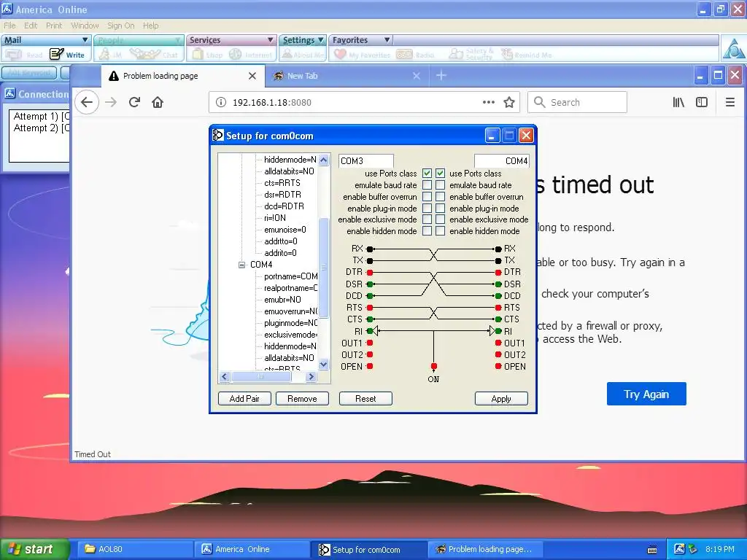
Task: Open Firefox library icon
Action: click(x=678, y=102)
